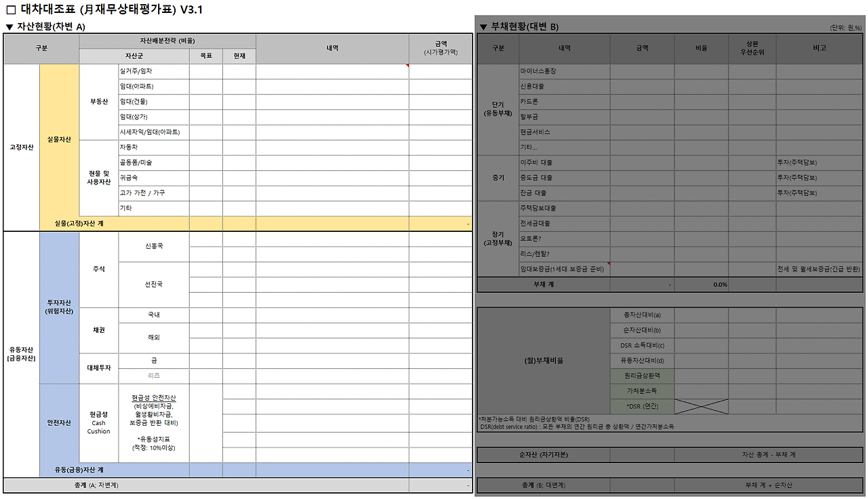Click the '목표' column header
Image resolution: width=868 pixels, height=499 pixels.
coord(206,56)
